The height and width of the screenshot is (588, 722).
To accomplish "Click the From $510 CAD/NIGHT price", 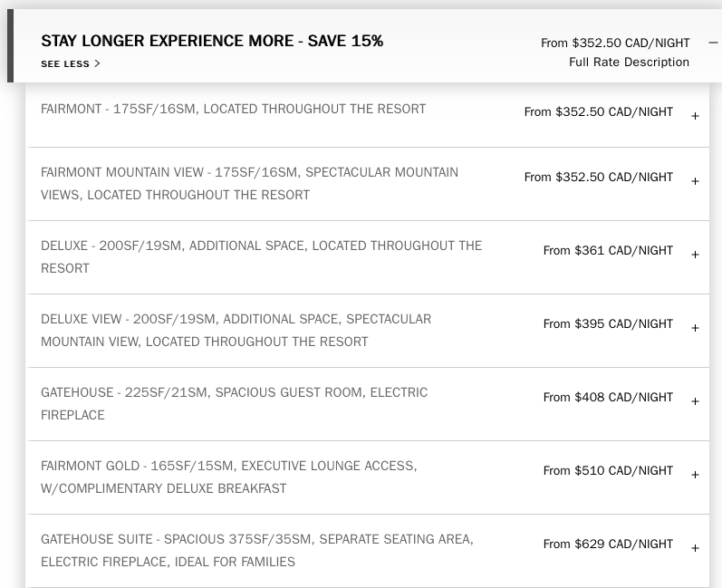I will tap(608, 470).
